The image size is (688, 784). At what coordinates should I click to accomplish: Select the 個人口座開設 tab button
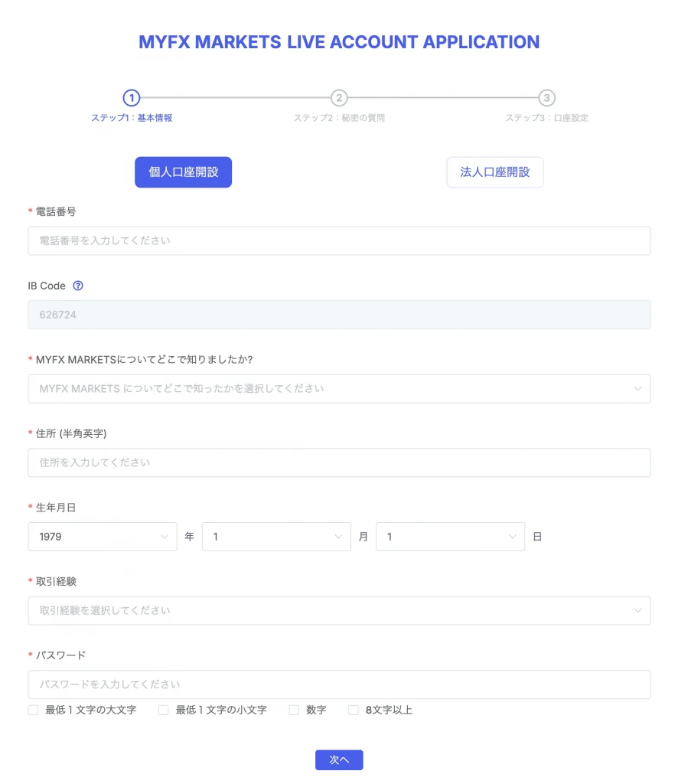click(x=184, y=172)
